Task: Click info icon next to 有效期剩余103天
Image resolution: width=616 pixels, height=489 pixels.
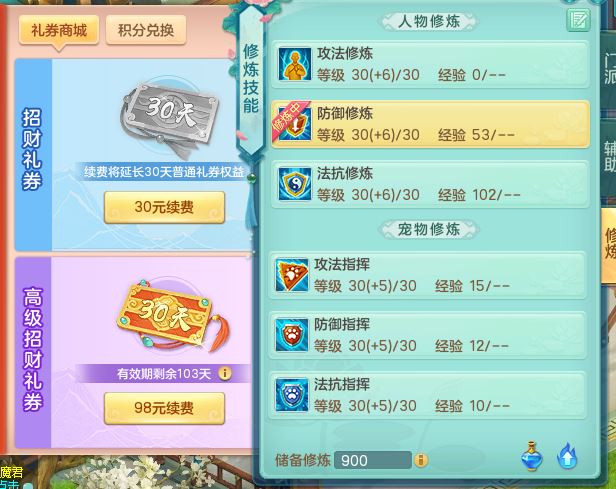Action: point(225,373)
